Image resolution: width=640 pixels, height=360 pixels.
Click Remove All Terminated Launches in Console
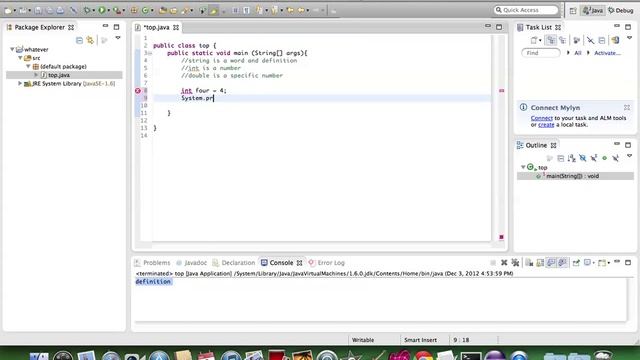coord(515,263)
